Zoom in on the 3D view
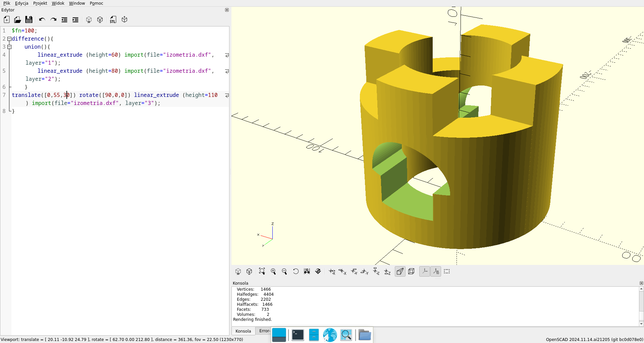Image resolution: width=644 pixels, height=343 pixels. [273, 272]
